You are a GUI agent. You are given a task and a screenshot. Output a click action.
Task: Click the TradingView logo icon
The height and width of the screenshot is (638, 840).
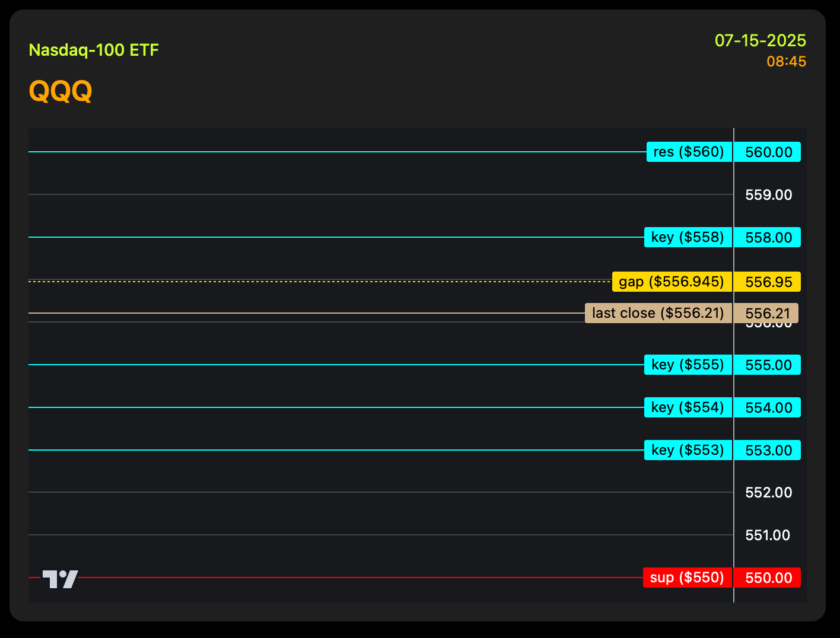(x=60, y=579)
